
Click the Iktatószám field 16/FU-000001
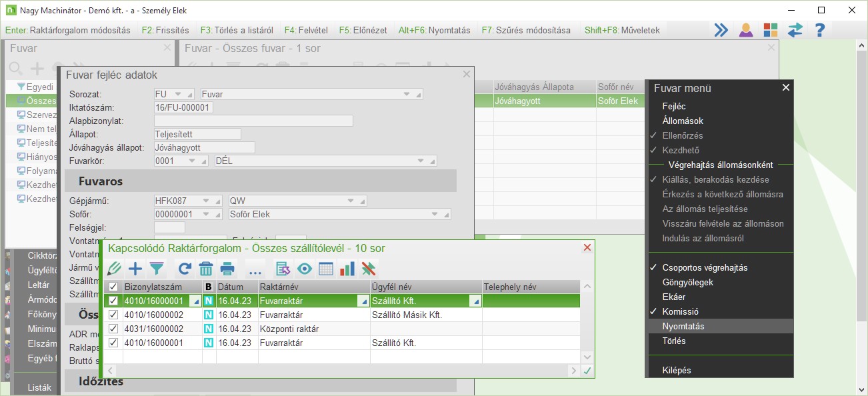(183, 107)
